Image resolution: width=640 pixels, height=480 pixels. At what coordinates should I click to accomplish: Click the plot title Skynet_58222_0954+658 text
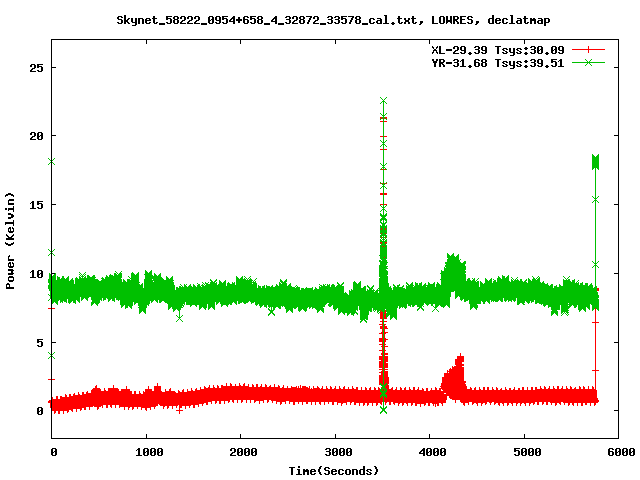pos(333,20)
